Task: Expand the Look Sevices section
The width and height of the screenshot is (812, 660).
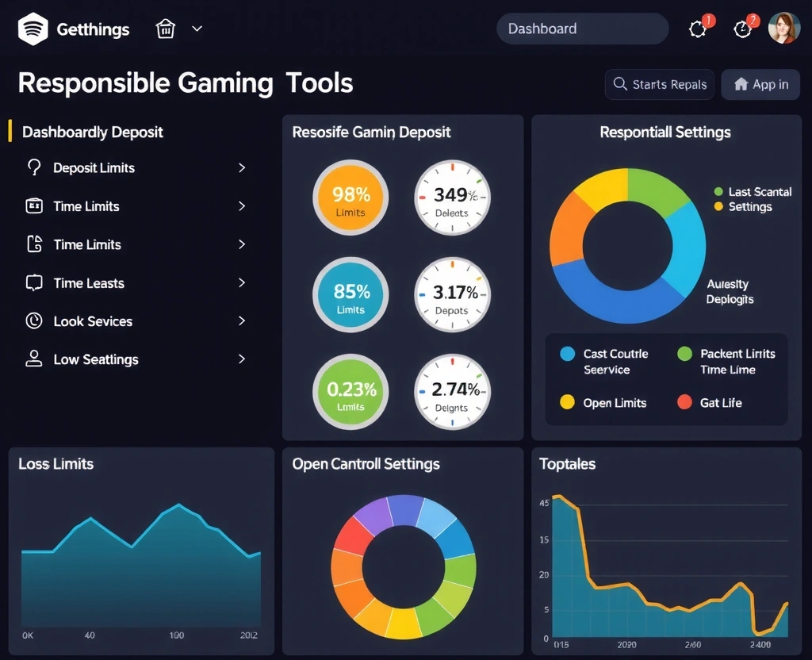Action: 242,321
